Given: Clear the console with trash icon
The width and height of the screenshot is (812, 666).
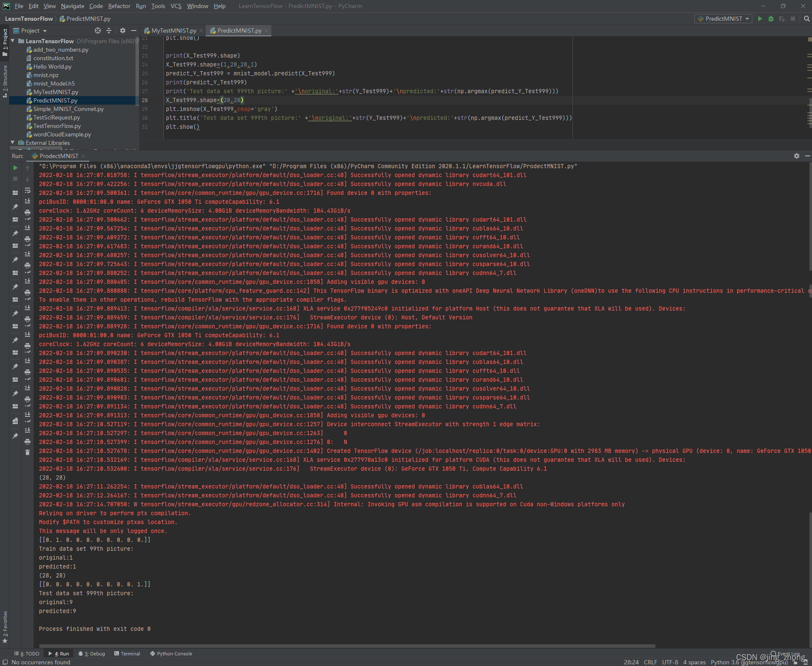Looking at the screenshot, I should coord(28,452).
